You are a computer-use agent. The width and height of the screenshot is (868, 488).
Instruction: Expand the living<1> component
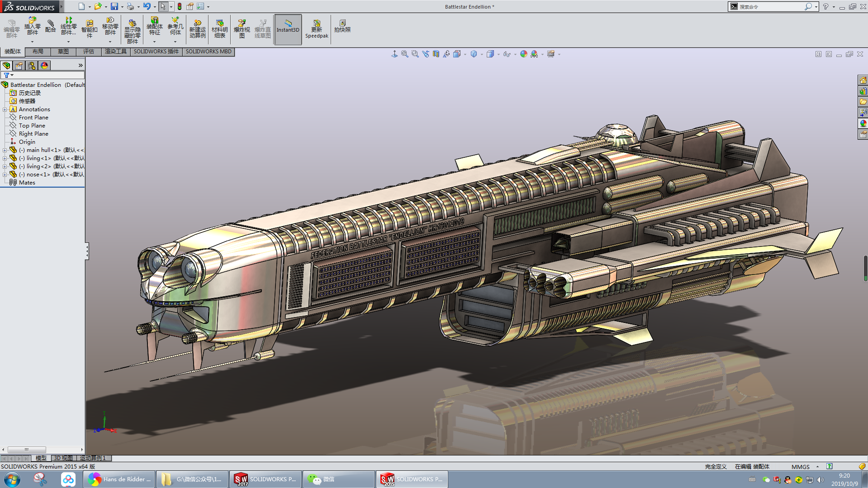point(5,158)
